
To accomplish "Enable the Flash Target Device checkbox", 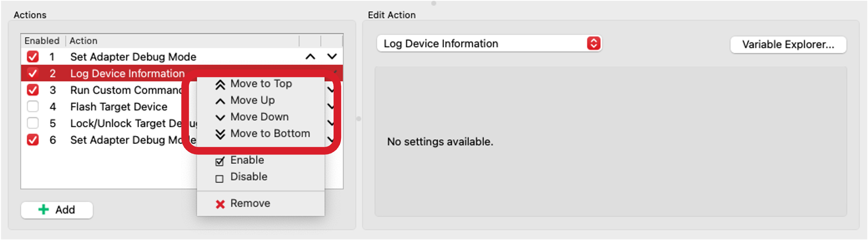I will coord(33,107).
